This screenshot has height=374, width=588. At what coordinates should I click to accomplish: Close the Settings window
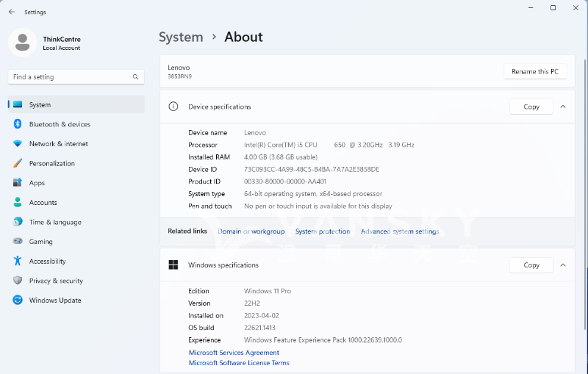(x=576, y=8)
